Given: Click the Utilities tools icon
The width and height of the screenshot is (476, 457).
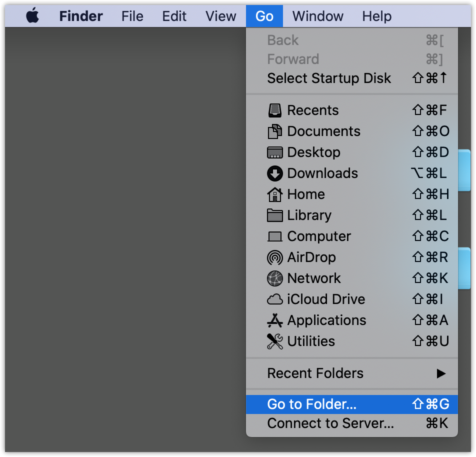Looking at the screenshot, I should click(275, 341).
